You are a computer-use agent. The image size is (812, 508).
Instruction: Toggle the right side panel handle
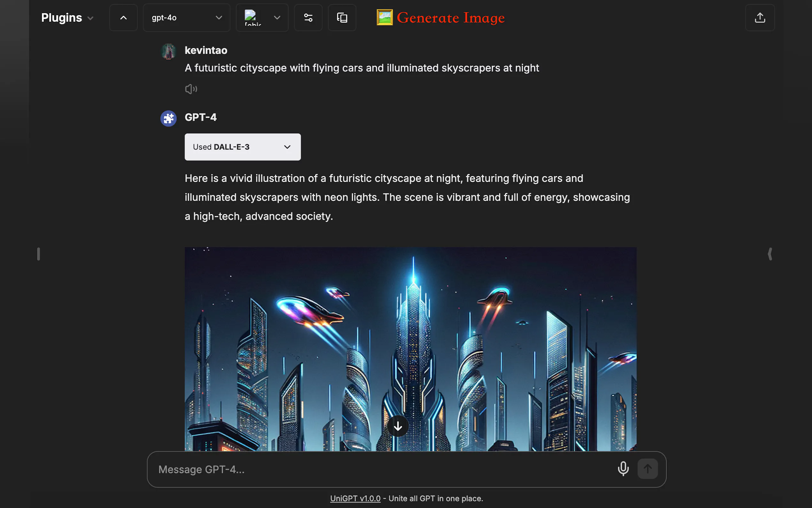click(770, 254)
